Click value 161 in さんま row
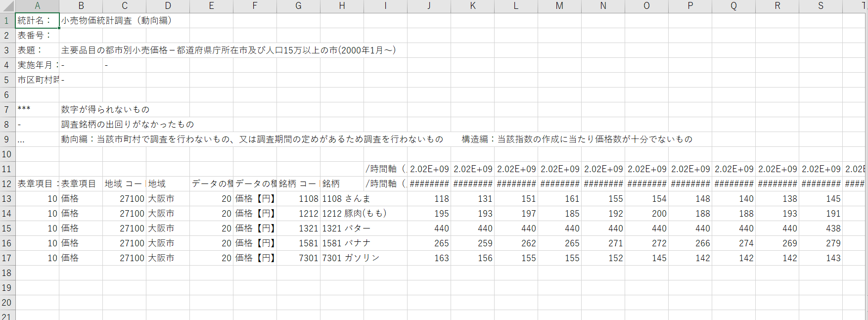Screen dimensions: 868x320 point(560,199)
